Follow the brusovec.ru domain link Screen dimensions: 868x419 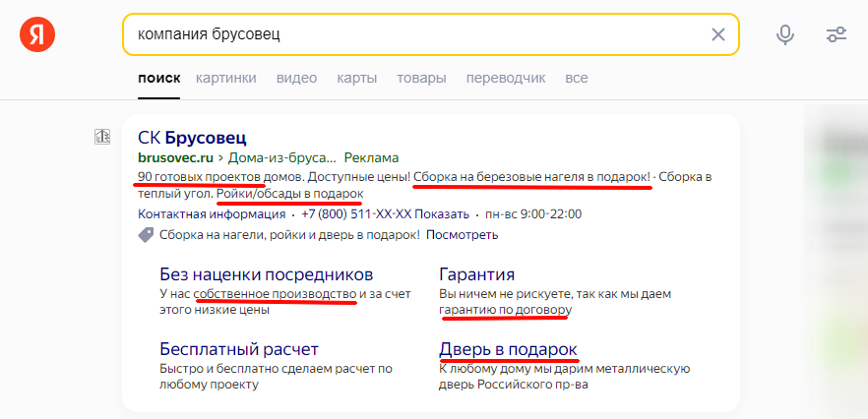tap(175, 157)
